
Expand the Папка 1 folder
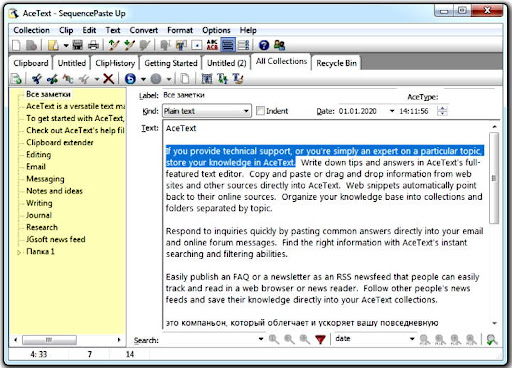click(19, 252)
